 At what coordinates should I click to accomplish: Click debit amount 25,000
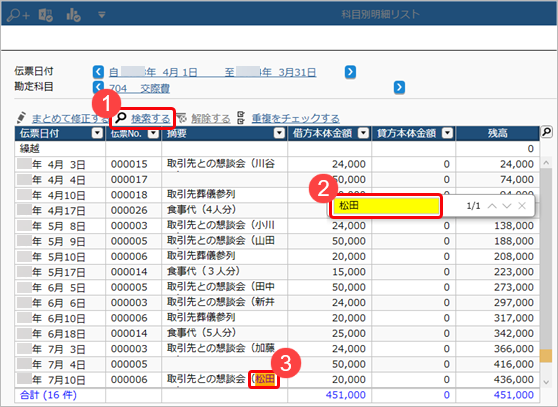(x=349, y=333)
